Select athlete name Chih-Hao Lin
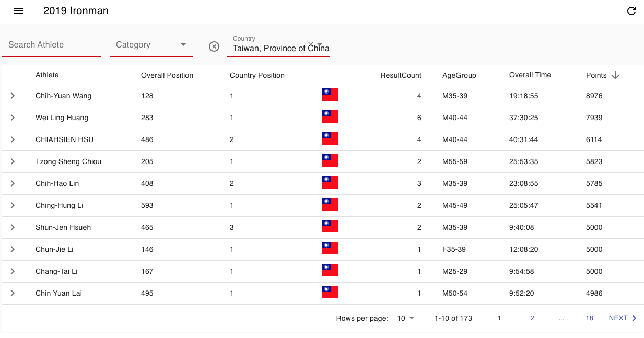This screenshot has height=338, width=644. point(57,183)
